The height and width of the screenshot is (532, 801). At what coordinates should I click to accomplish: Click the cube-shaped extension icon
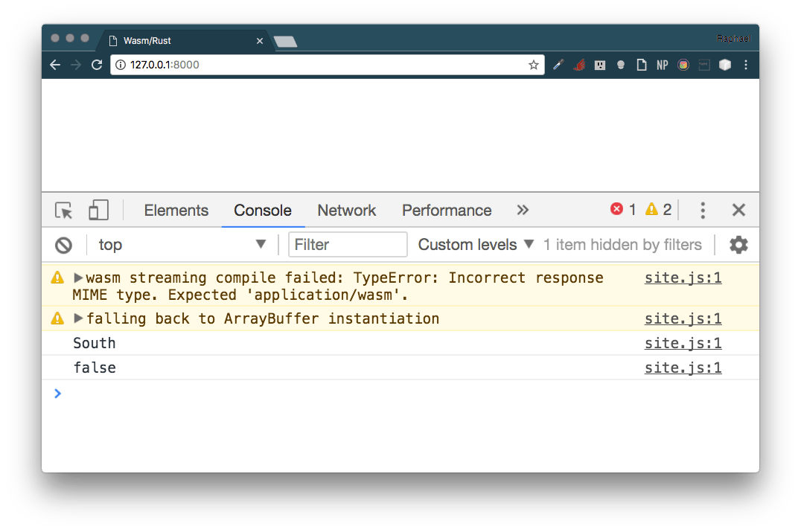pos(724,65)
